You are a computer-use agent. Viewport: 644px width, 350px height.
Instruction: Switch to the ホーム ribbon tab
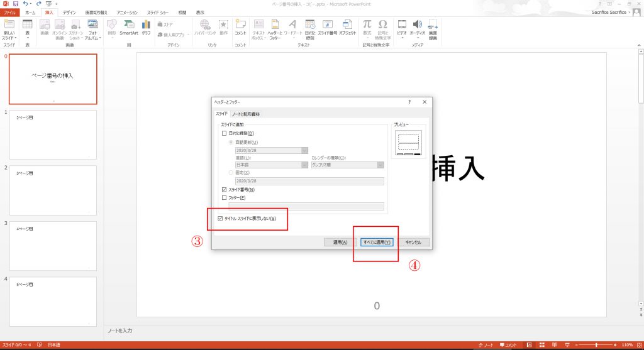[x=30, y=13]
